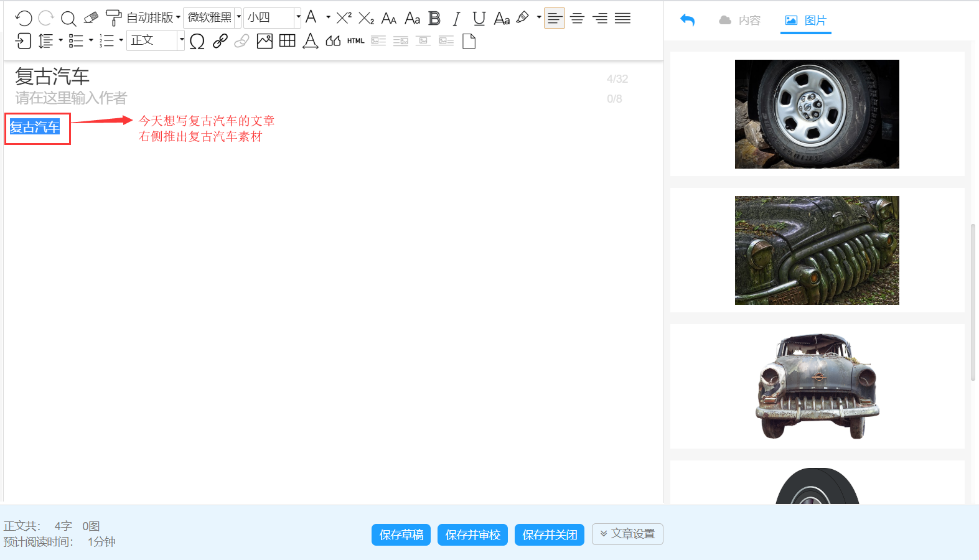Insert a special character with Omega icon

coord(197,41)
